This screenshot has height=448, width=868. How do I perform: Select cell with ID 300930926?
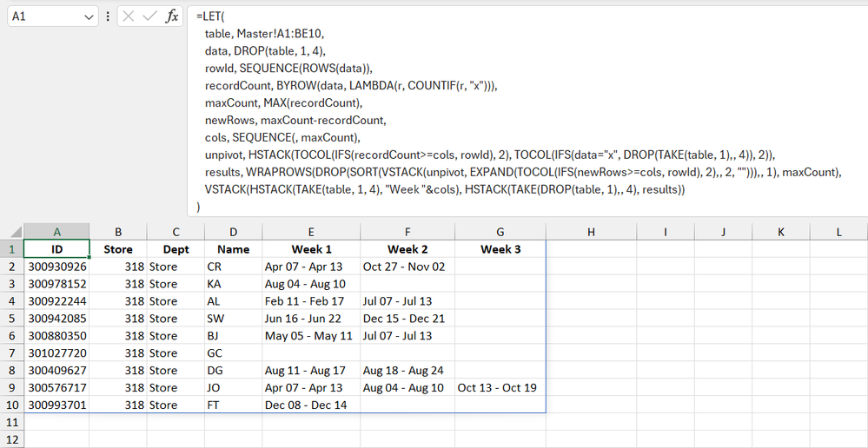(56, 267)
